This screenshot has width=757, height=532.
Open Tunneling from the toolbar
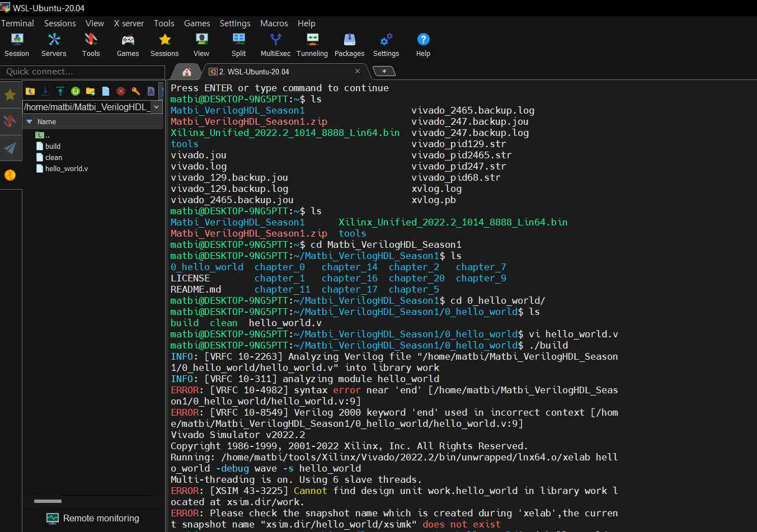tap(312, 45)
